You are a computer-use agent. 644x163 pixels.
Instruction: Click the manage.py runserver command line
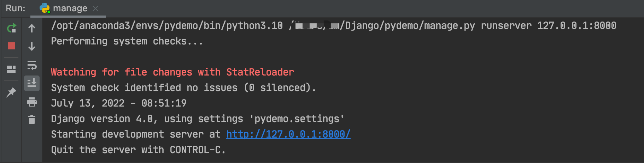(x=334, y=26)
